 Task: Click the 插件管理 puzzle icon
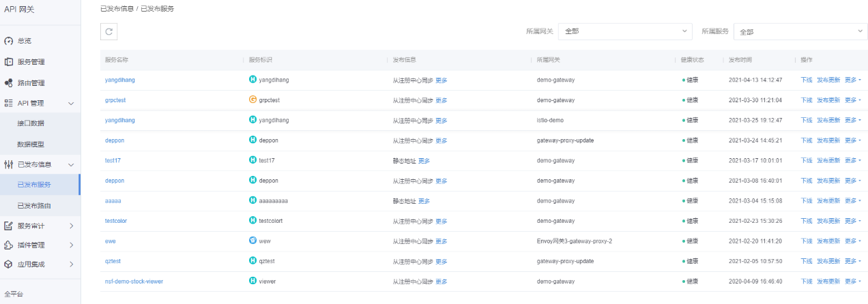[9, 245]
